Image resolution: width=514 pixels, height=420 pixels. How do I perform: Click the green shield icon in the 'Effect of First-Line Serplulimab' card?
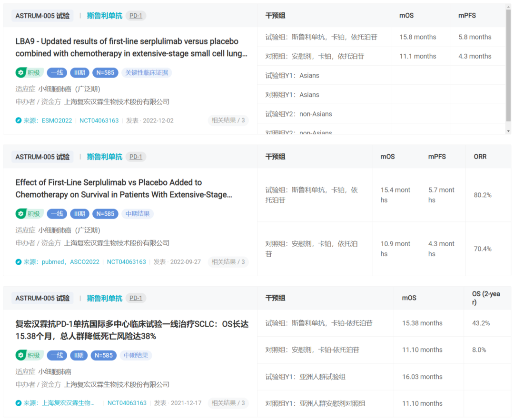(x=20, y=214)
